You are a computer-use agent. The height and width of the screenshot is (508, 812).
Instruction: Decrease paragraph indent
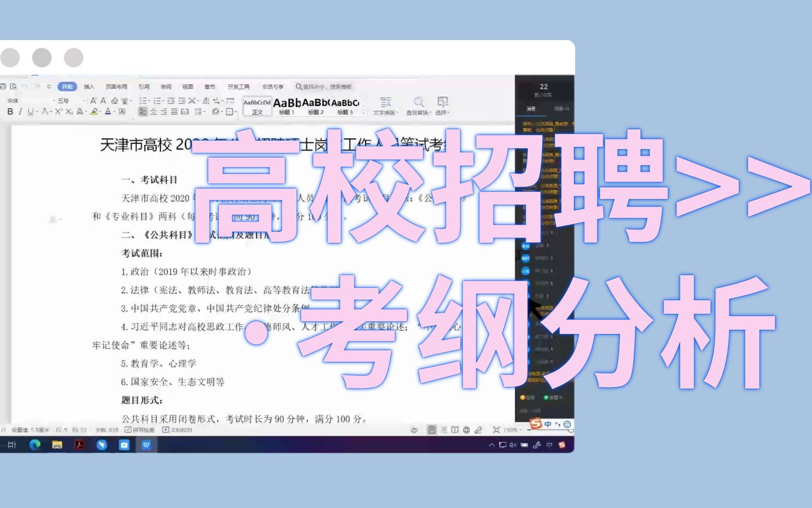[x=171, y=101]
